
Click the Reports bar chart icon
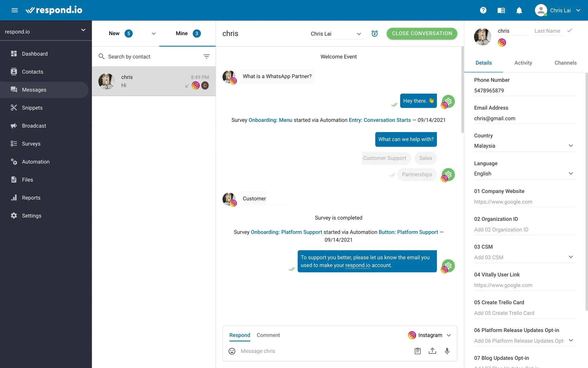(14, 198)
